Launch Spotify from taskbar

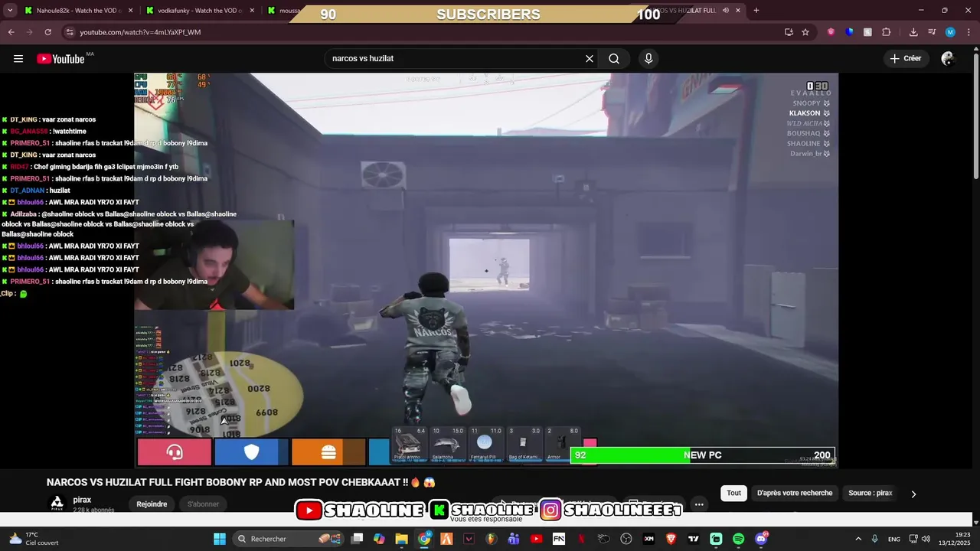[x=738, y=539]
